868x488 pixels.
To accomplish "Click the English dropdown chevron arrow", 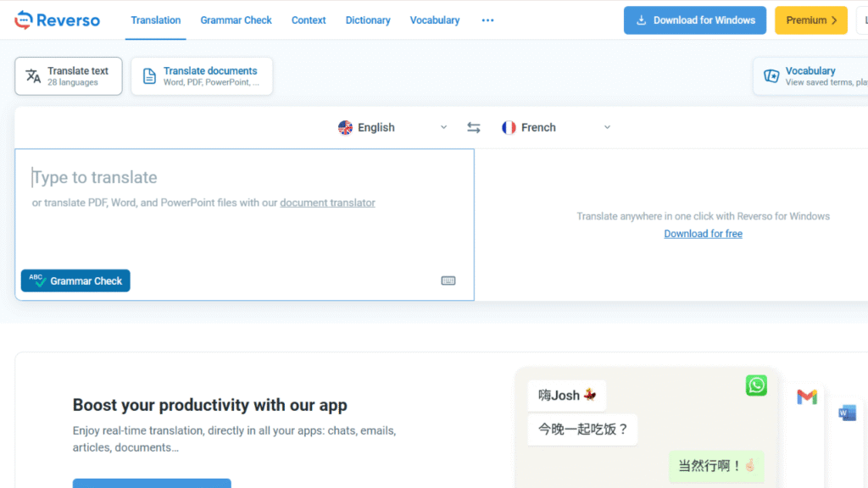I will tap(443, 127).
